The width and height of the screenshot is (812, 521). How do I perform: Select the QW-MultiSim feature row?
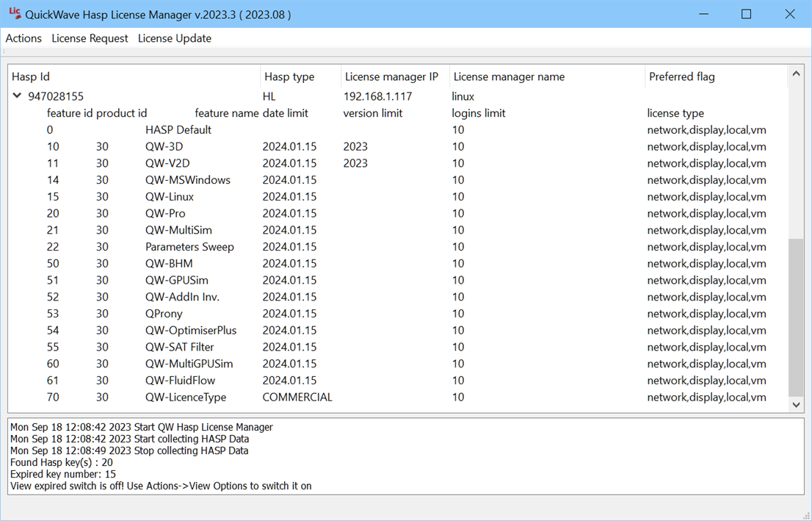(398, 230)
